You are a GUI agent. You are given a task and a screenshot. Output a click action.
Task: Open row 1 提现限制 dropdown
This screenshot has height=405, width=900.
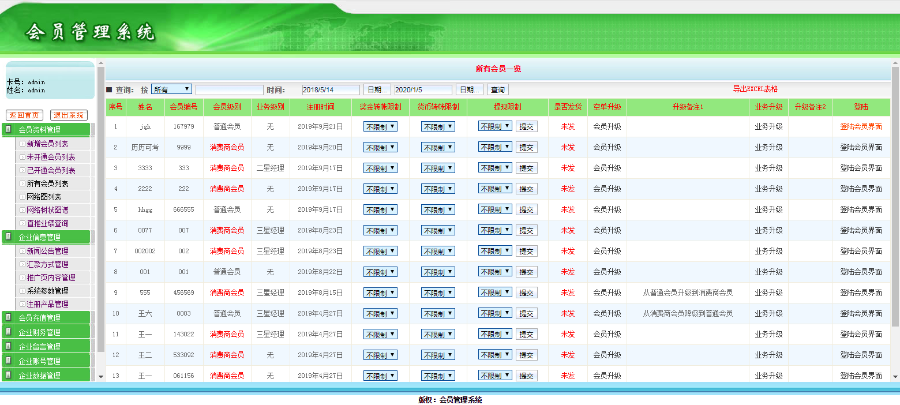pos(495,127)
